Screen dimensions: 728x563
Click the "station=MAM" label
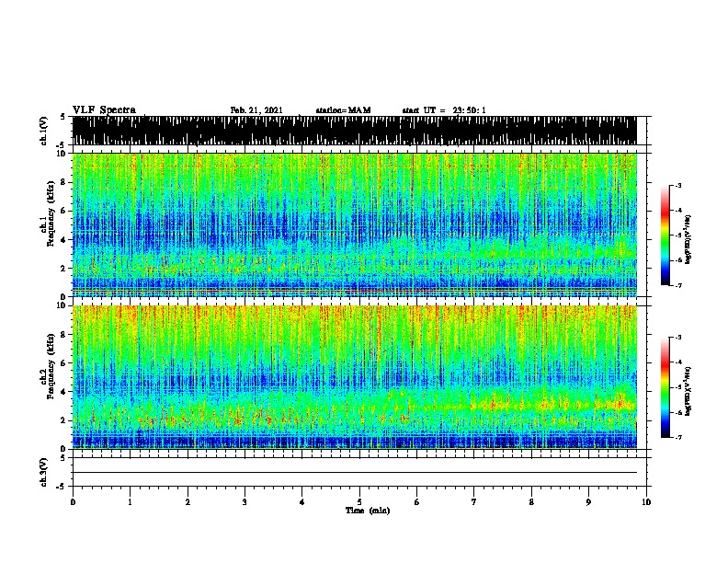pos(343,110)
